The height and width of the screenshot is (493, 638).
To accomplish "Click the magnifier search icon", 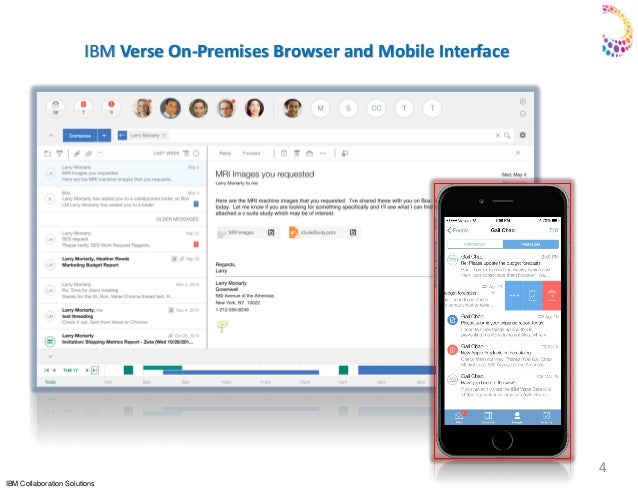I will point(507,135).
